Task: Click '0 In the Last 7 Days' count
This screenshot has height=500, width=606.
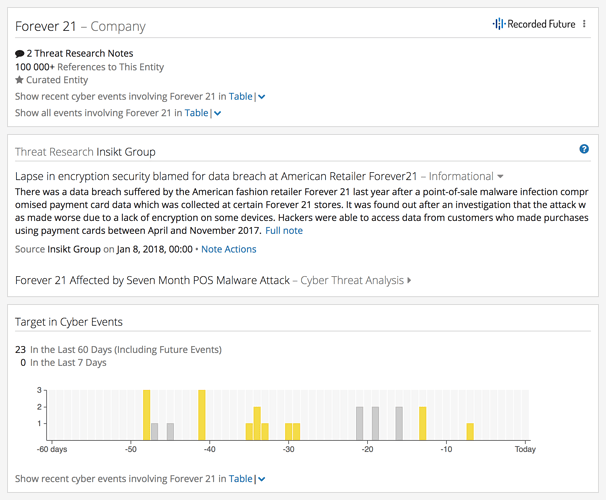Action: click(63, 363)
